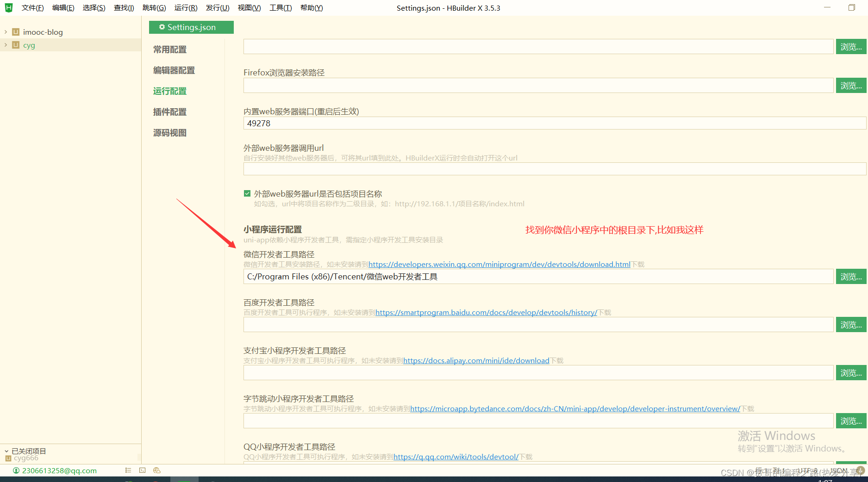The image size is (868, 482).
Task: Open the 跳转(G) menu
Action: (154, 8)
